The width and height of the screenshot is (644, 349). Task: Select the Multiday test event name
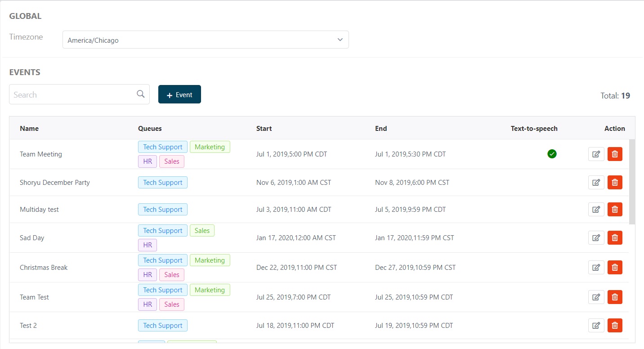(x=39, y=210)
